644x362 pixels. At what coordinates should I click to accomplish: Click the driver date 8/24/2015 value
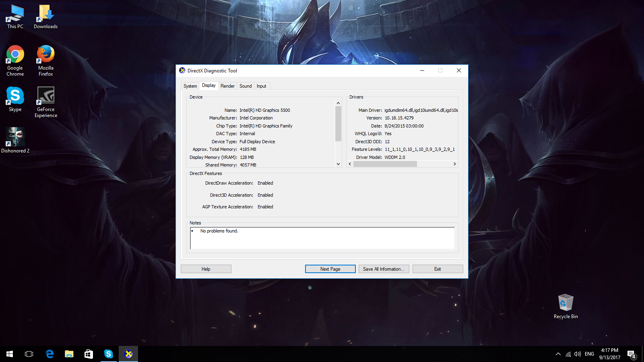pyautogui.click(x=404, y=126)
